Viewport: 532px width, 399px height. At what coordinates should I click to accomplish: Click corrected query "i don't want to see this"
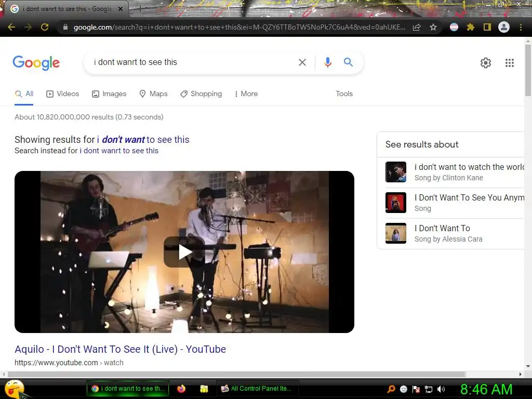coord(143,140)
